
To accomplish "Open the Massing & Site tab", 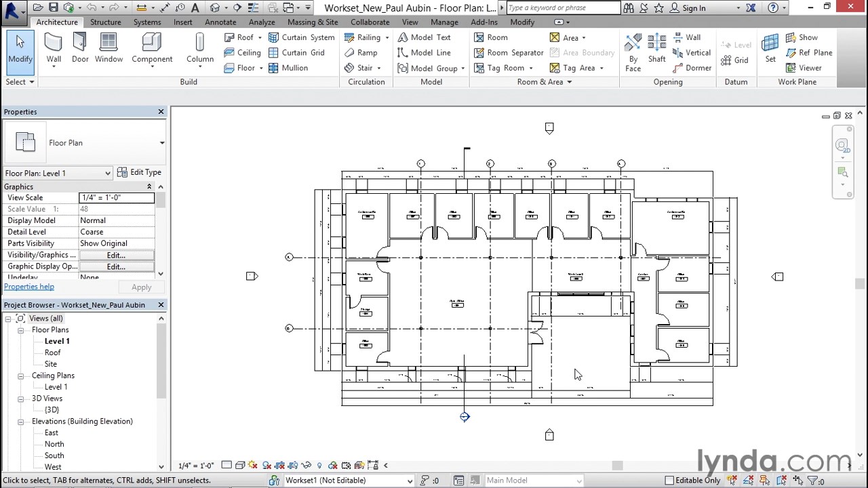I will click(313, 22).
